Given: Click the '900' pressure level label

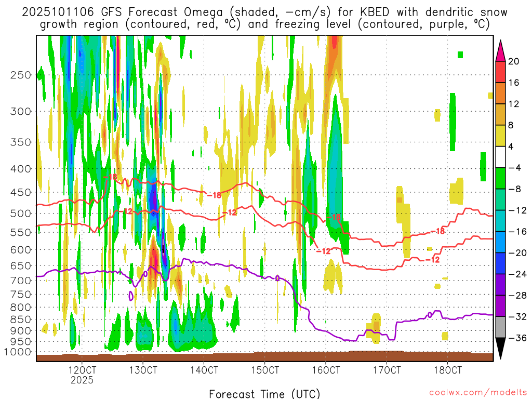Looking at the screenshot, I should [21, 331].
